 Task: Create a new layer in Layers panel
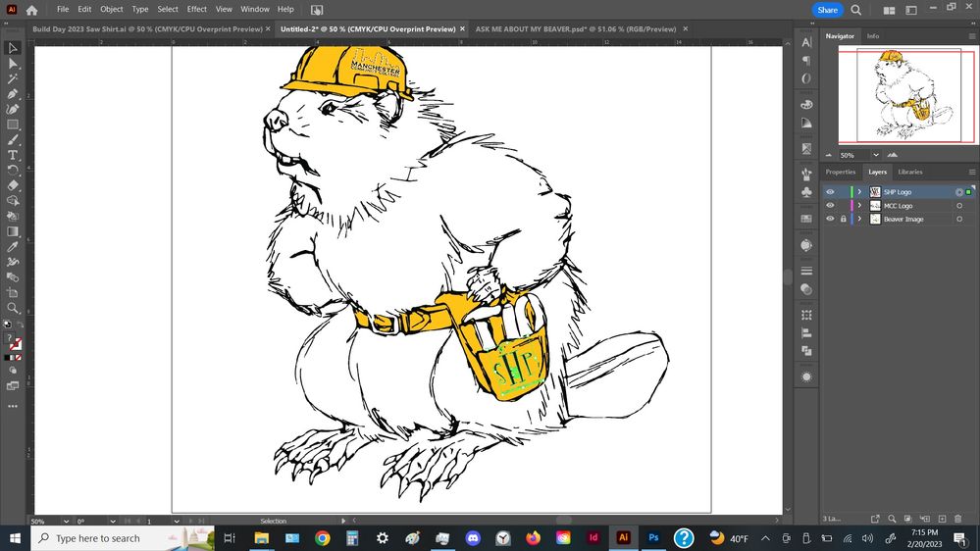coord(942,519)
